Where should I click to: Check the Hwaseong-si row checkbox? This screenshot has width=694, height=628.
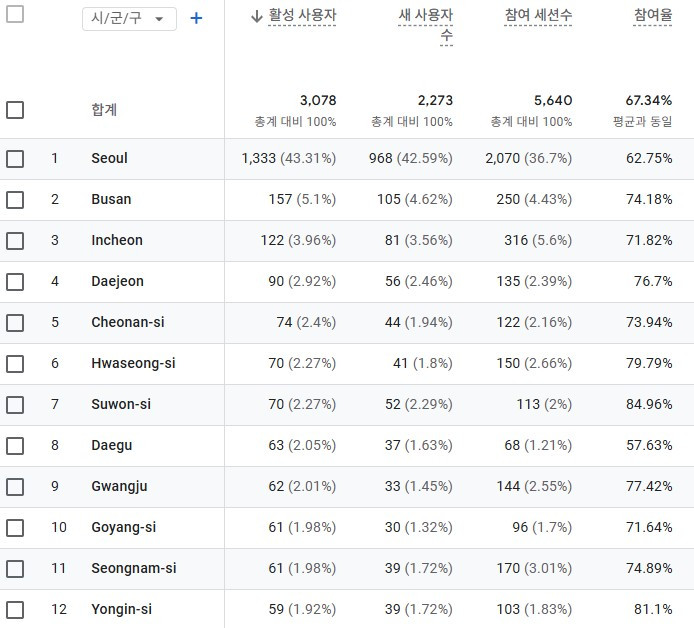point(15,364)
